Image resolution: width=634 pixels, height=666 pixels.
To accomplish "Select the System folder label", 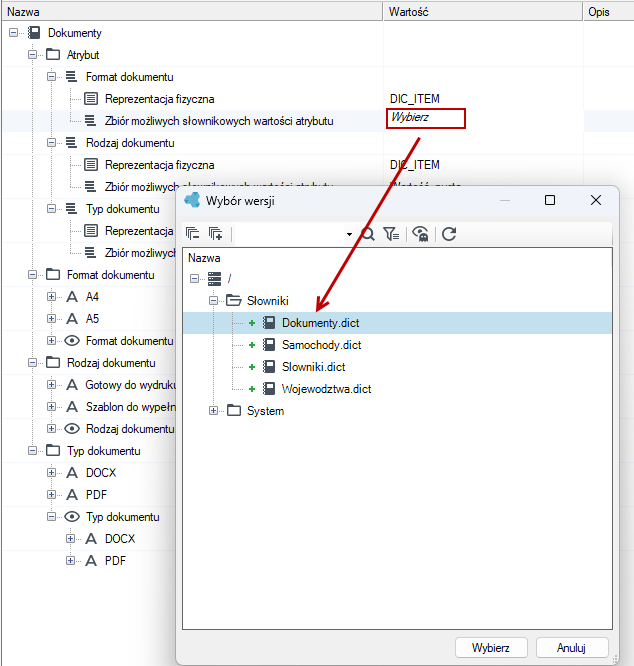I will [x=265, y=411].
